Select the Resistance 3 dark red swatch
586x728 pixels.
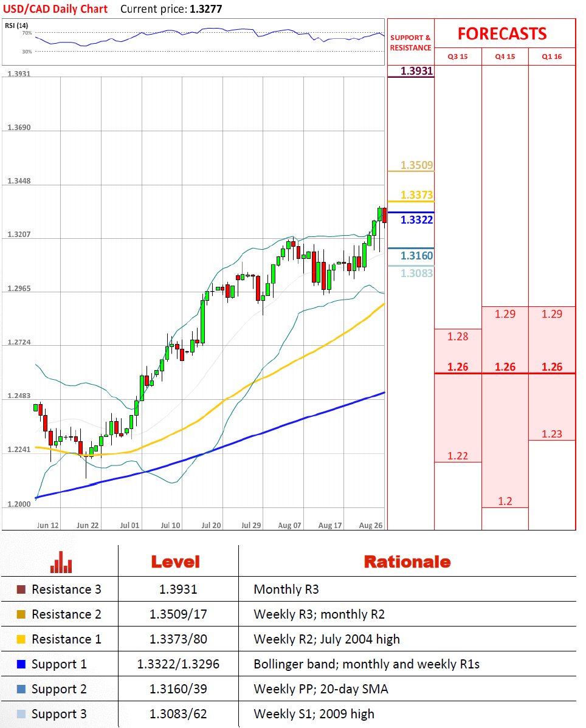21,589
